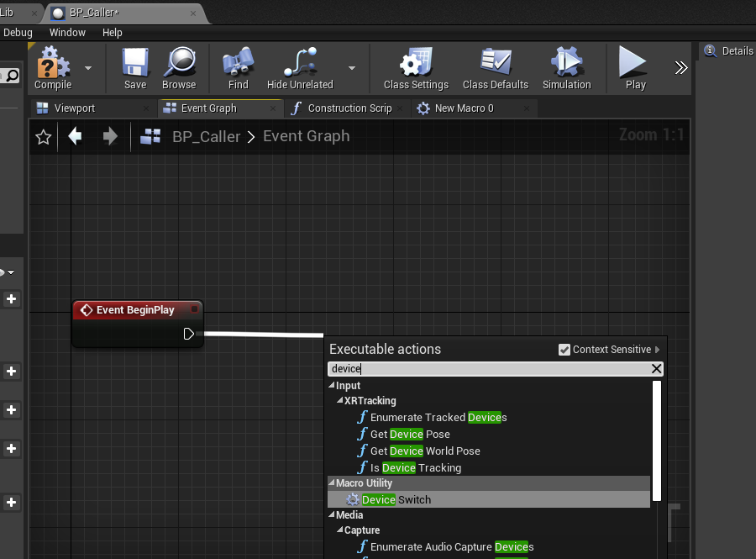Collapse the XRTracking subcategory

coord(340,400)
